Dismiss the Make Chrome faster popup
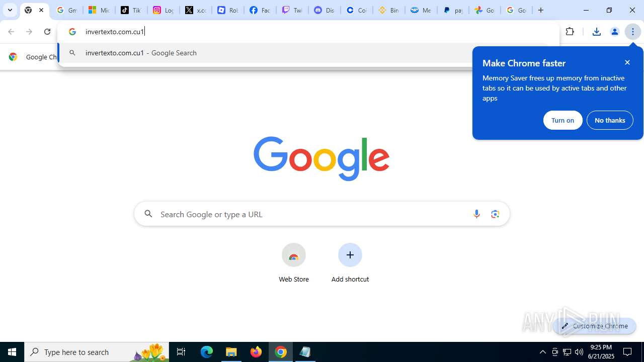Screen dimensions: 644x362 pos(627,62)
